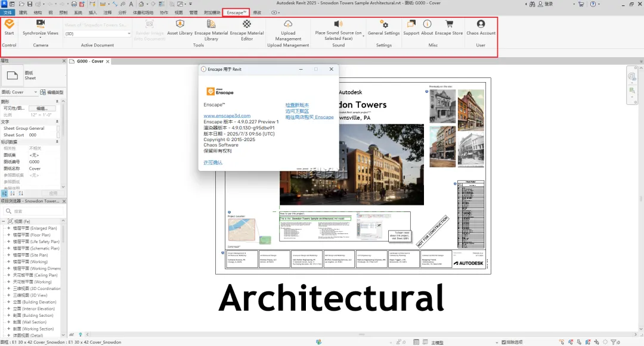Click the help question mark icon

593,4
